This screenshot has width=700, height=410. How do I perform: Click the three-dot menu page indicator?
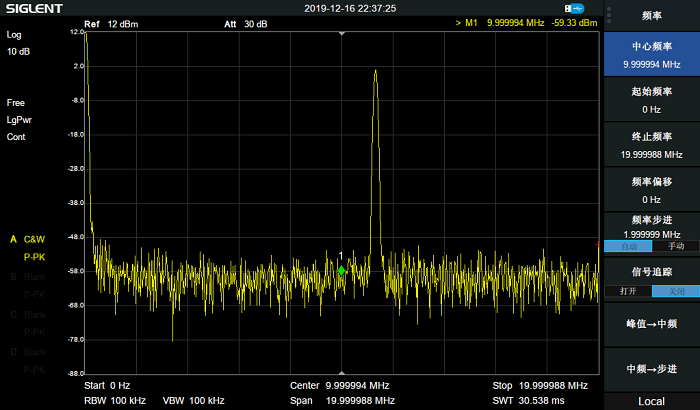609,15
